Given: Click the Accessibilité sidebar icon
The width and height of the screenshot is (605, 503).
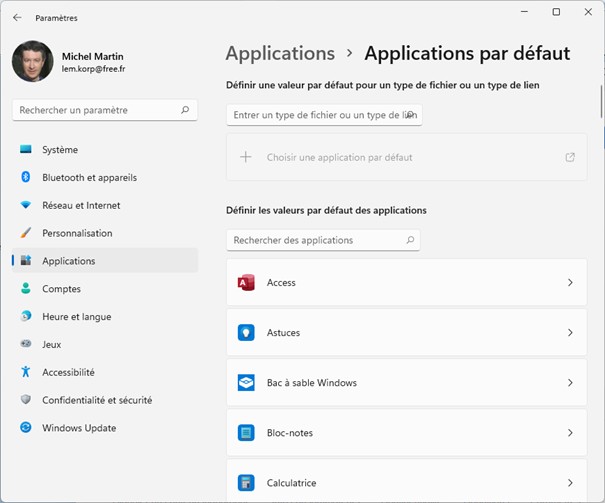Looking at the screenshot, I should click(26, 372).
